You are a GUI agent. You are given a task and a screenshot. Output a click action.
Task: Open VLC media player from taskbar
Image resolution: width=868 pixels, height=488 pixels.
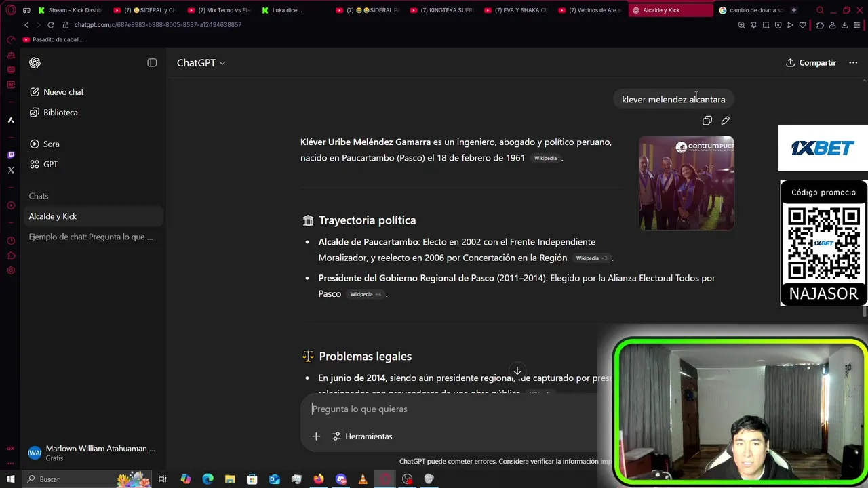[x=363, y=479]
